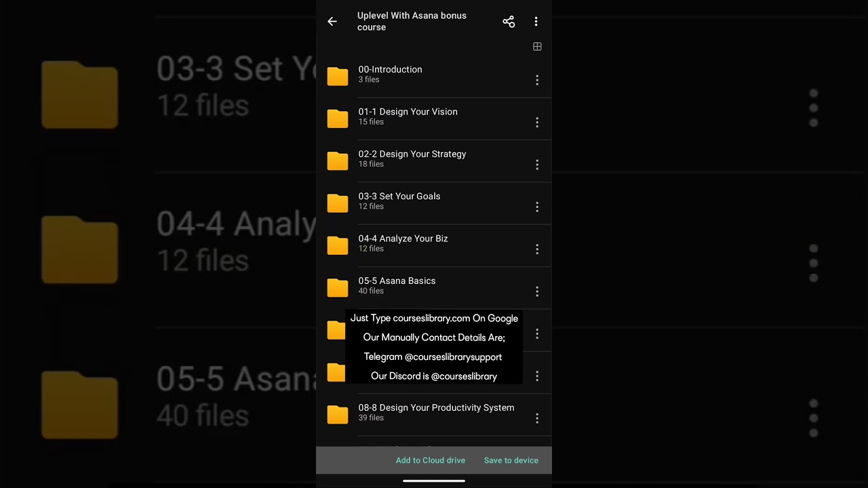Image resolution: width=868 pixels, height=488 pixels.
Task: Click the 01-1 Design Your Vision folder icon
Action: tap(338, 118)
